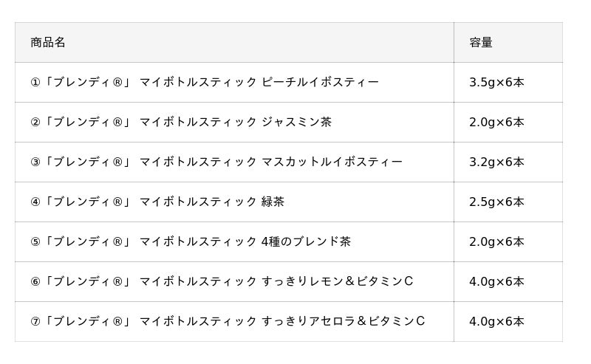Select the 緑茶 product name text
This screenshot has height=364, width=591.
coord(273,202)
